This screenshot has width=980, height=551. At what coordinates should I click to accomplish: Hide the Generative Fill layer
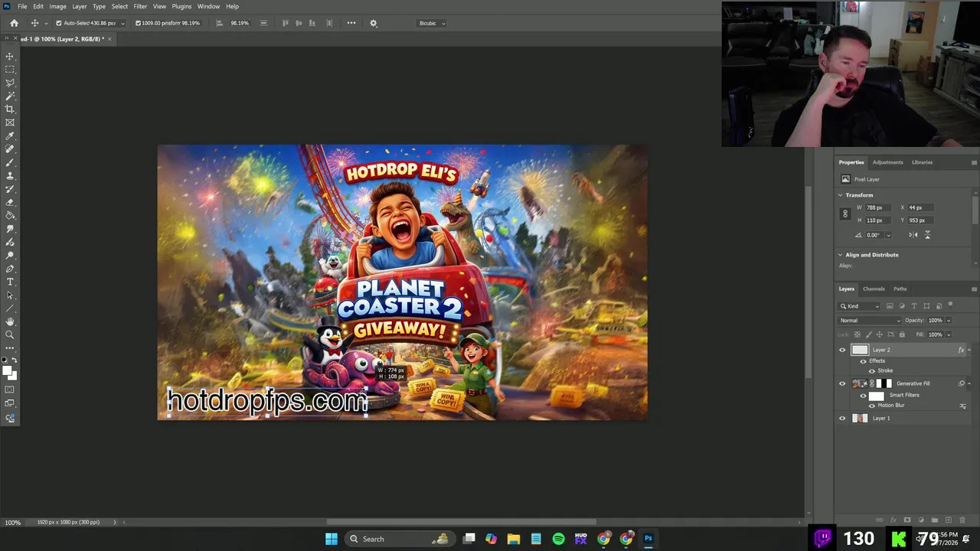pyautogui.click(x=842, y=384)
